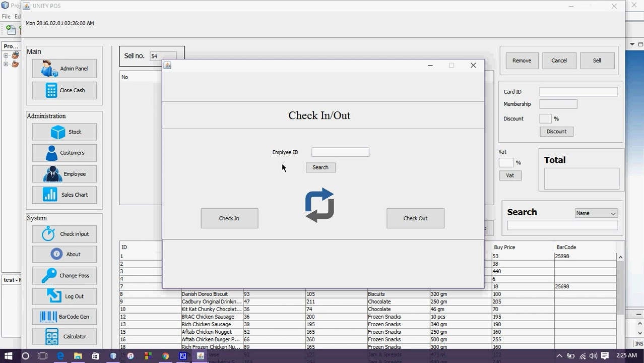
Task: Open the BarCode Gen tool
Action: point(64,316)
